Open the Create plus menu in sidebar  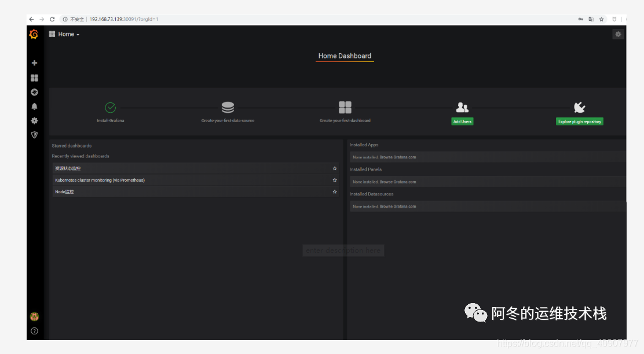click(x=35, y=63)
